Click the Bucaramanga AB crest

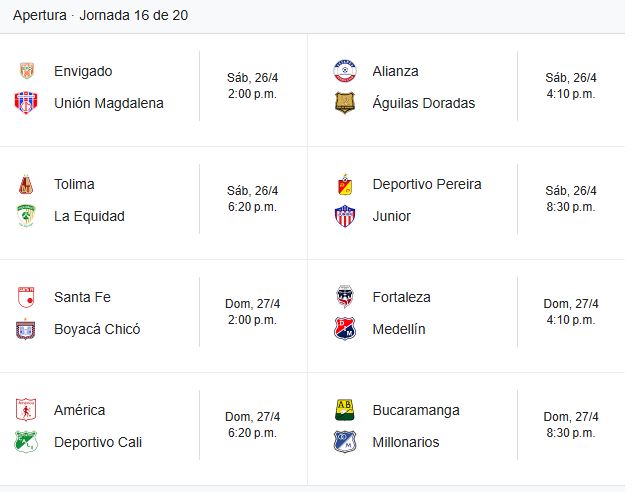[345, 410]
